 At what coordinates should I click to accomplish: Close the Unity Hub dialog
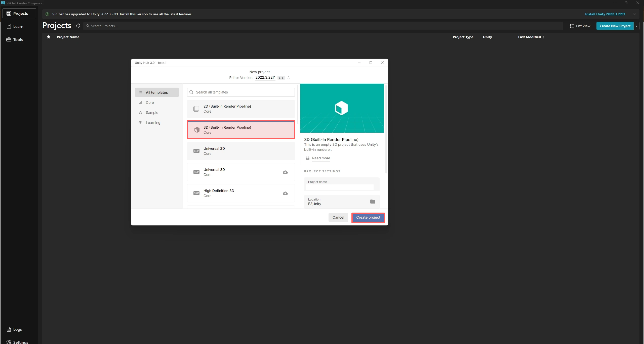(x=382, y=63)
